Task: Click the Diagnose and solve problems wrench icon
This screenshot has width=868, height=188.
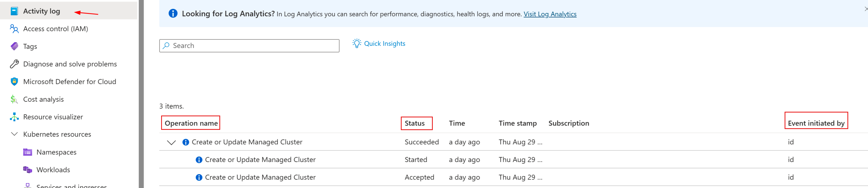Action: click(x=14, y=64)
